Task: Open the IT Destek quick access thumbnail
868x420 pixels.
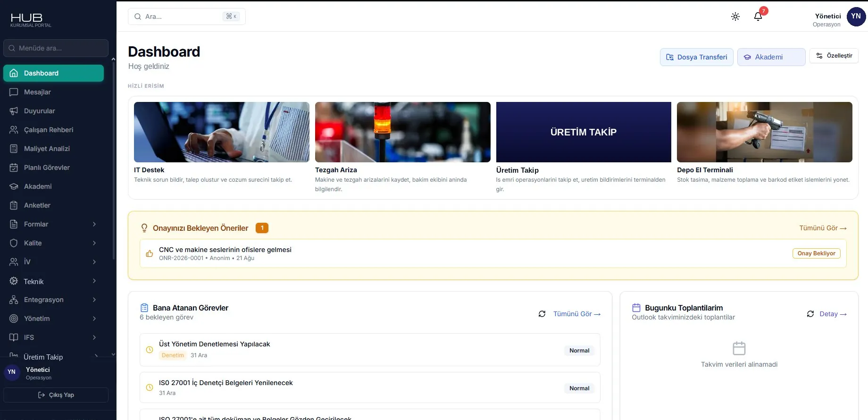Action: [222, 132]
